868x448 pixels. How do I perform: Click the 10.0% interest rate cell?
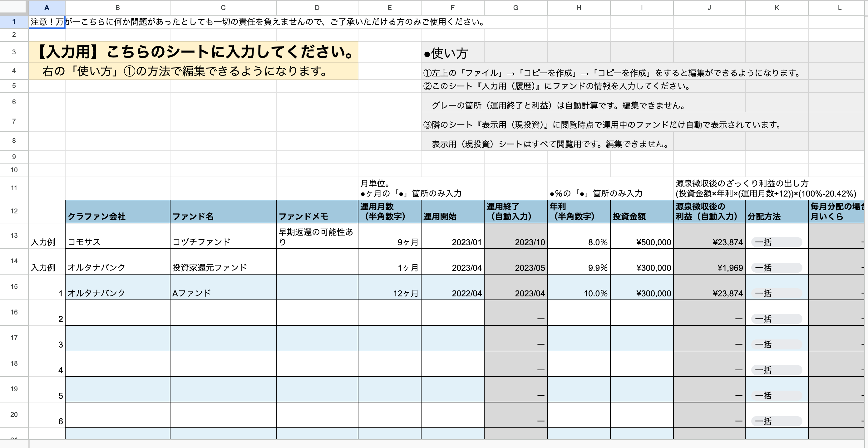click(x=579, y=287)
